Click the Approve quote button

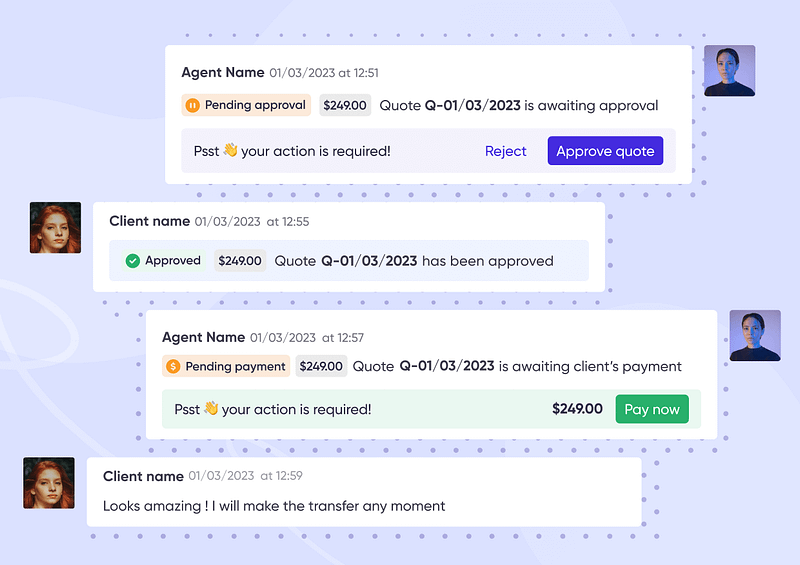[605, 151]
